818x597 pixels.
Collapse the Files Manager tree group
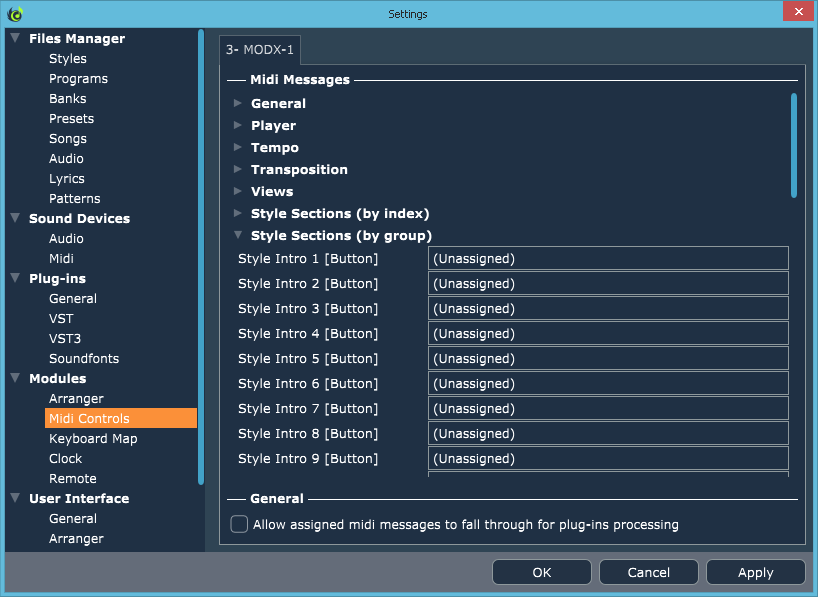pos(15,38)
